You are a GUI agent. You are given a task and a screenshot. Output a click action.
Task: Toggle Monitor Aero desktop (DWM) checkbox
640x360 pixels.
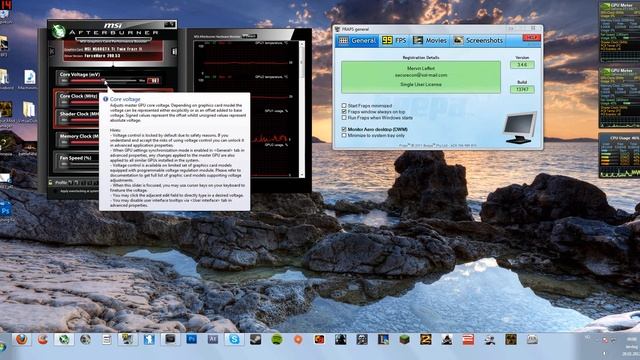click(344, 129)
